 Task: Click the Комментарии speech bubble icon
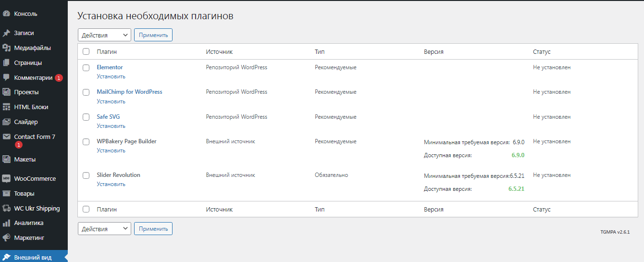(7, 77)
